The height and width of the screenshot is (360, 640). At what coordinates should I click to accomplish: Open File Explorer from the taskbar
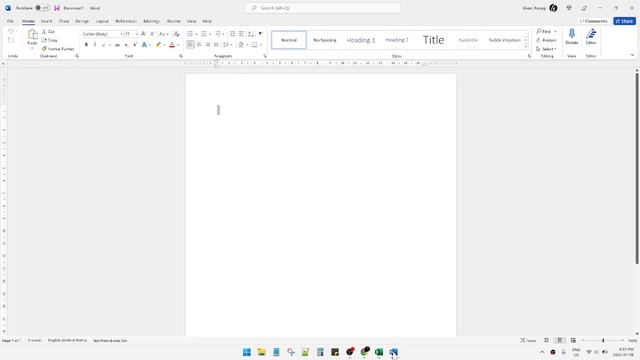coord(261,352)
